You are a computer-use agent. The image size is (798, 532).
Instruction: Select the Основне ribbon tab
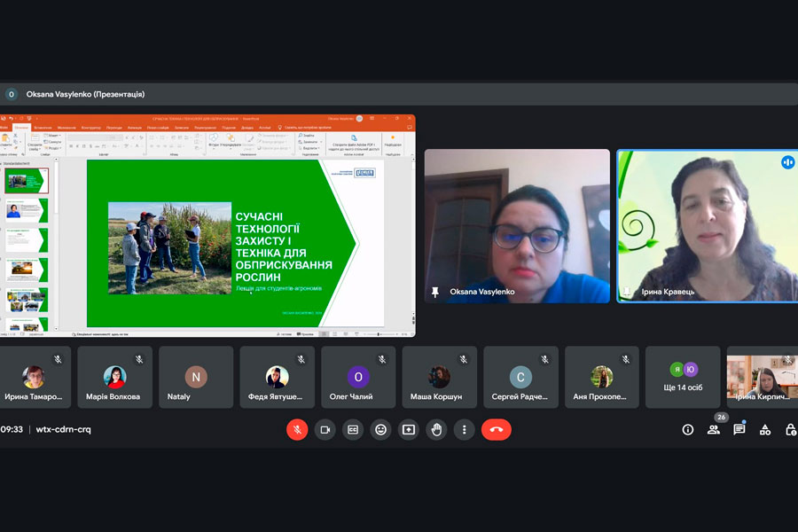[x=22, y=128]
